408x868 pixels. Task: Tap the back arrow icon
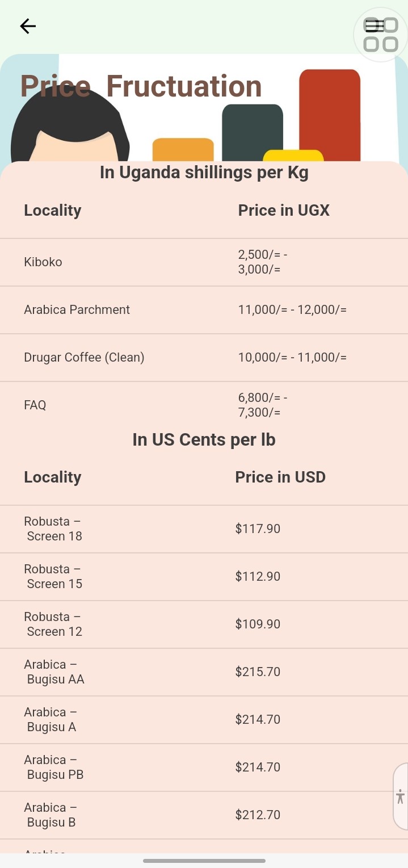[28, 26]
